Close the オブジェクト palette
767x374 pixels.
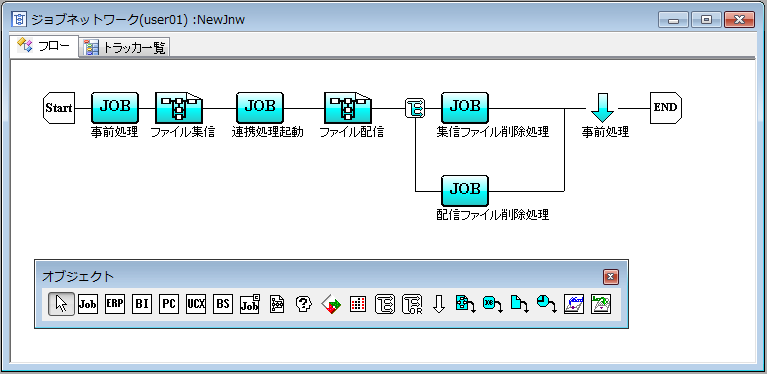click(x=610, y=277)
